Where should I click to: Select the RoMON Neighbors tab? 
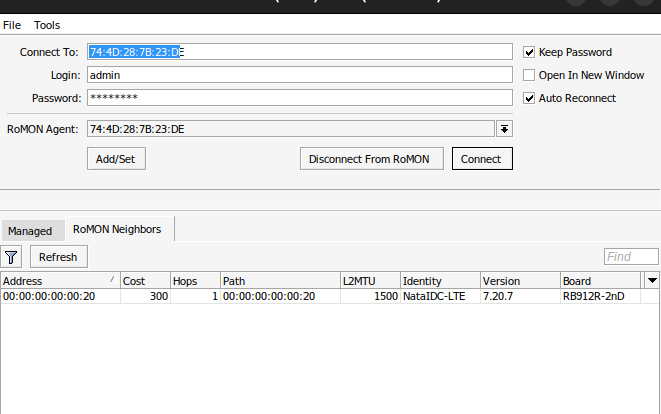(117, 229)
